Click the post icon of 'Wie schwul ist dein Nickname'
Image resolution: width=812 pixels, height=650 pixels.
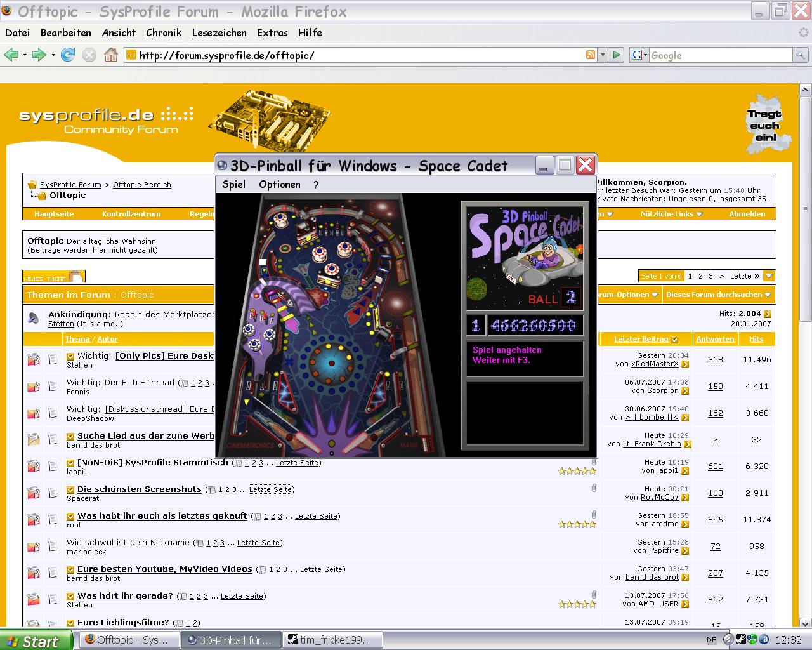pyautogui.click(x=53, y=546)
